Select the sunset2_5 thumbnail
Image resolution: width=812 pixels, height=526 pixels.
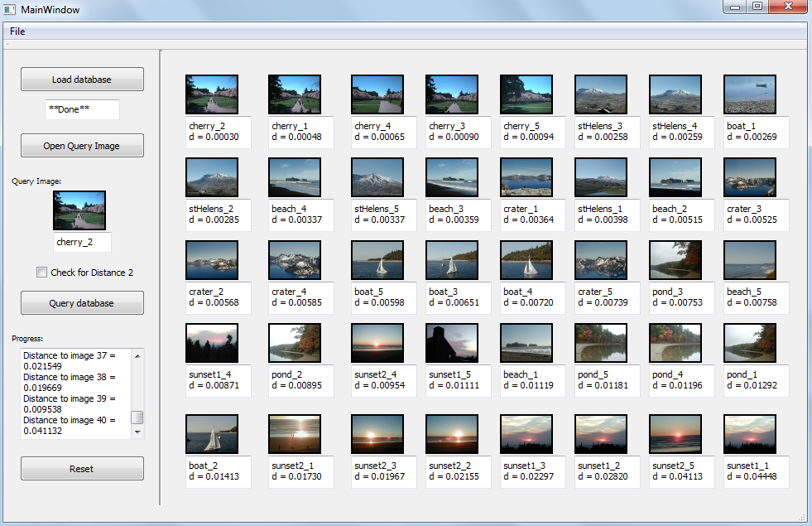tap(675, 434)
